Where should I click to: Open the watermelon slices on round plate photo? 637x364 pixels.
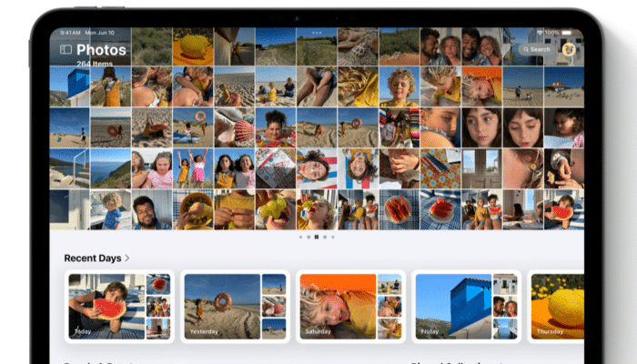(399, 209)
